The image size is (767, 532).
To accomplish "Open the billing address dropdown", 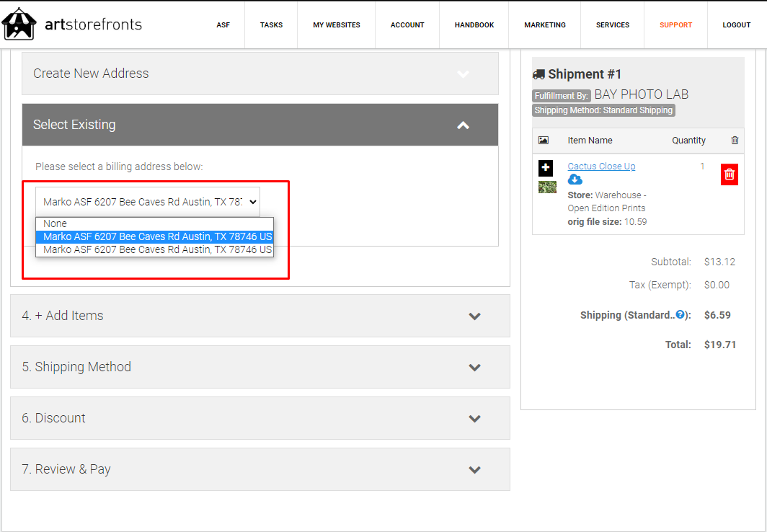I will point(148,201).
